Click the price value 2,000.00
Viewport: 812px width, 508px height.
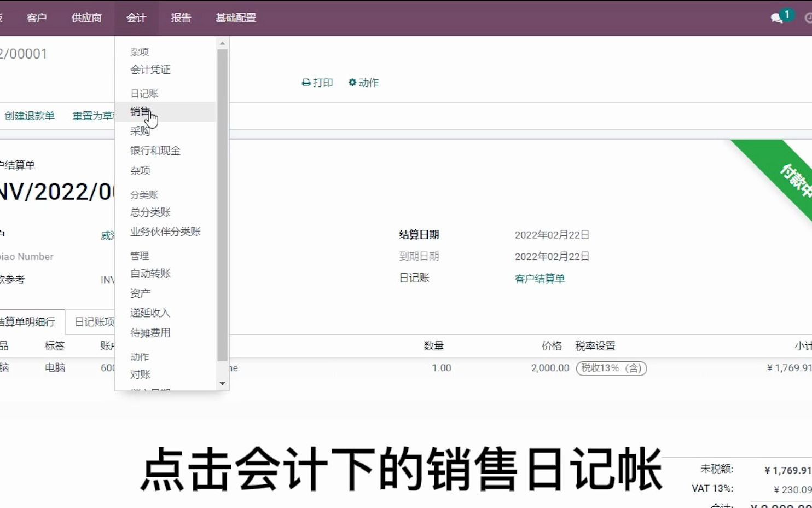550,368
